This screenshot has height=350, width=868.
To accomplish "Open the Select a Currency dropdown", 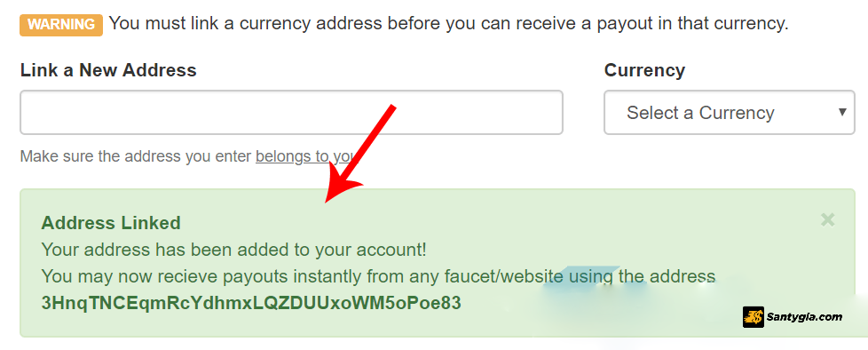I will (x=729, y=113).
